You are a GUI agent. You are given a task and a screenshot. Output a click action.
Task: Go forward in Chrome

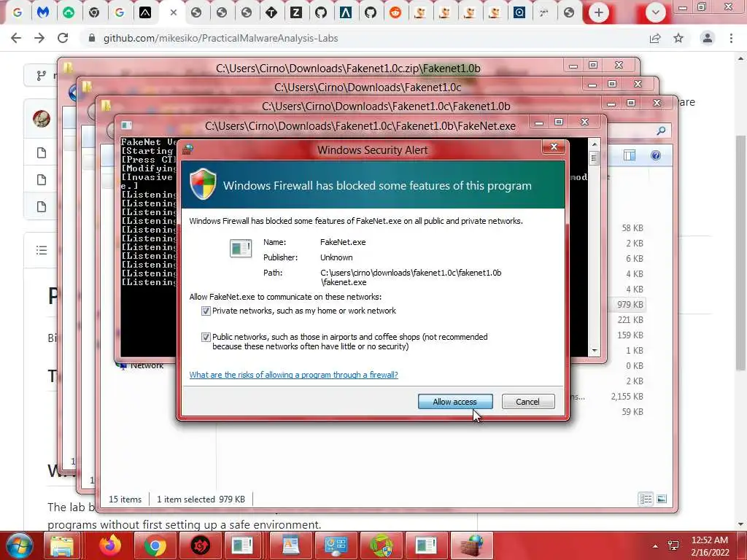(39, 38)
